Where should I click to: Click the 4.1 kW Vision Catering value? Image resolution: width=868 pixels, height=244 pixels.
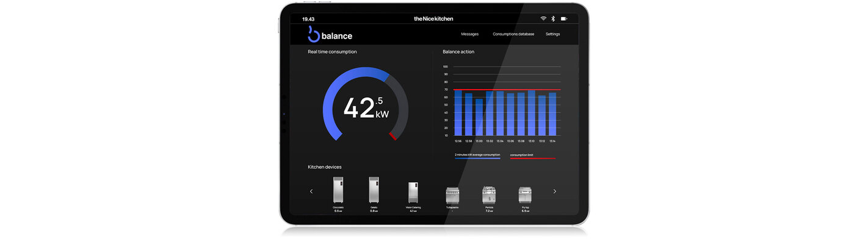413,211
